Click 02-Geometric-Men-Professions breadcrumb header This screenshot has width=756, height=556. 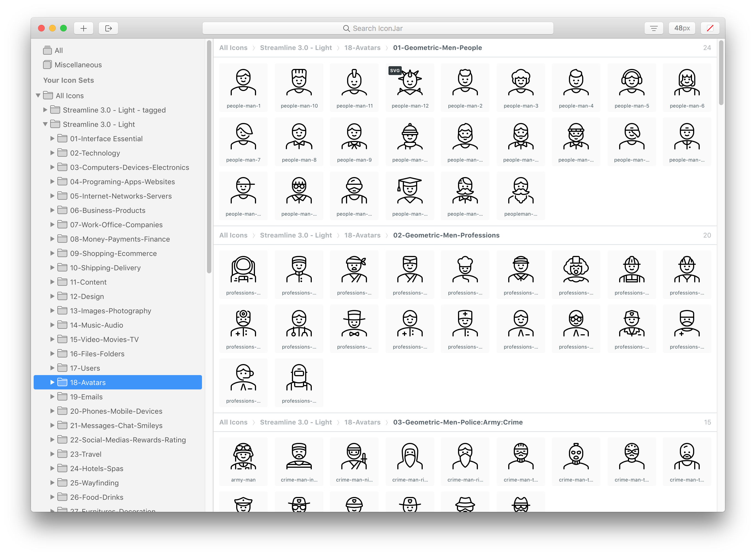pyautogui.click(x=446, y=235)
